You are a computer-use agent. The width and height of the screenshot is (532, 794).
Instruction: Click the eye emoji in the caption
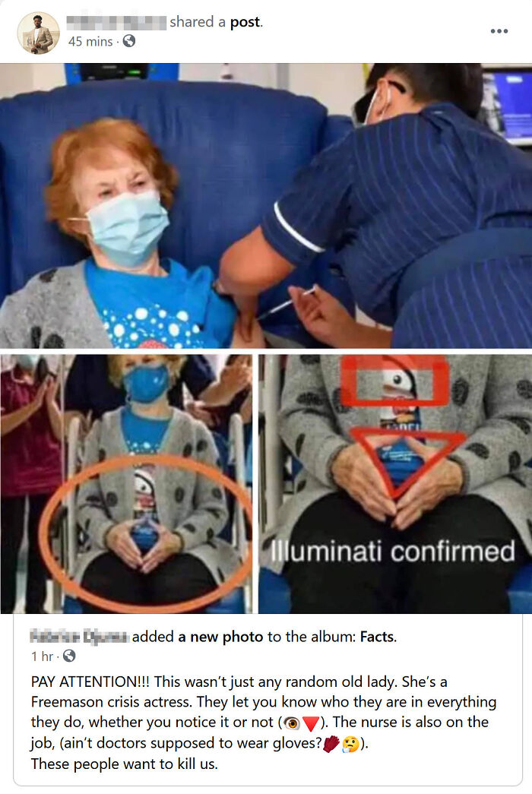pos(292,723)
